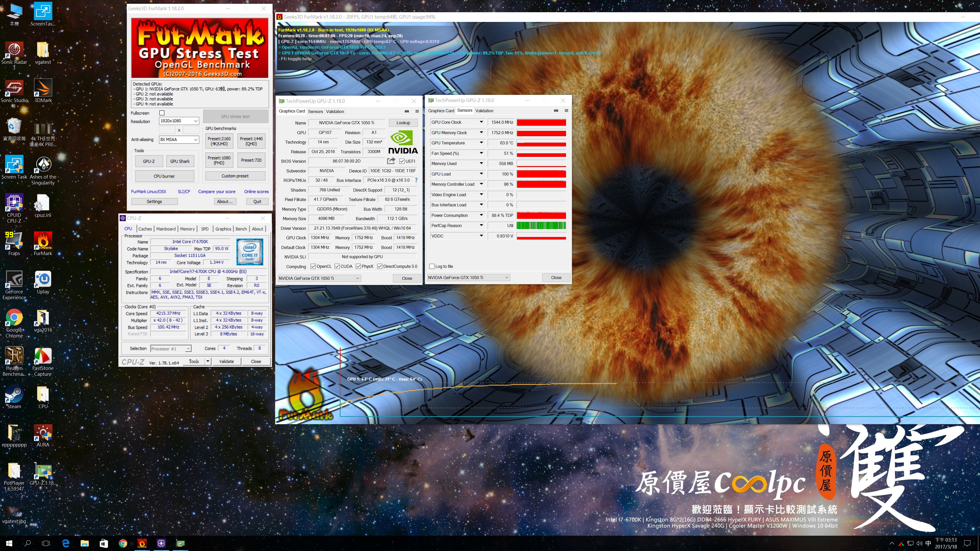Expand the Power Consumption sensor dropdown
This screenshot has width=980, height=551.
pos(481,215)
